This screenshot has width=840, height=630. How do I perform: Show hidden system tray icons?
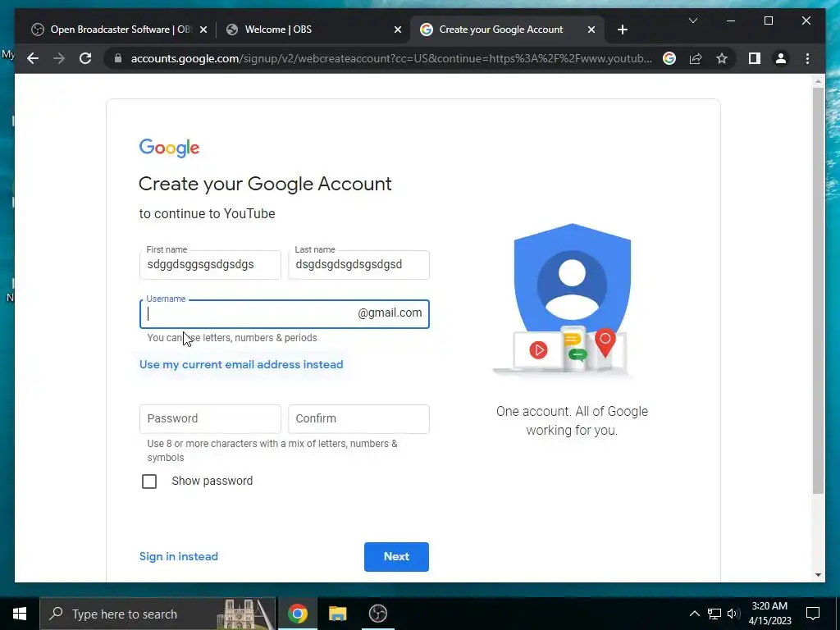[694, 614]
